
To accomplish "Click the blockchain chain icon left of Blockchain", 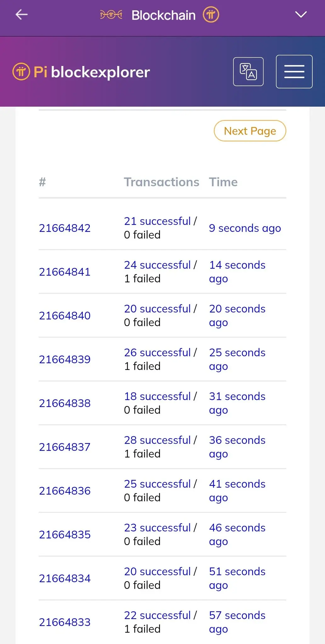I will pyautogui.click(x=111, y=14).
